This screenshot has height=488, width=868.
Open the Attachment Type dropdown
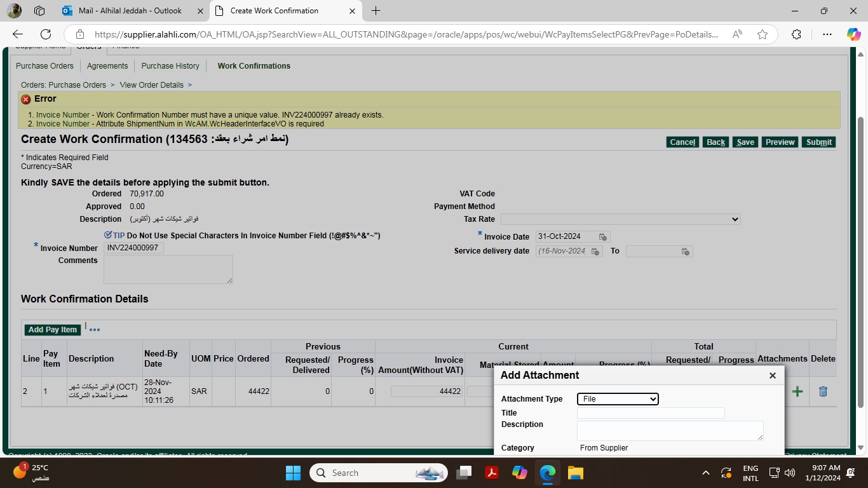(x=618, y=399)
